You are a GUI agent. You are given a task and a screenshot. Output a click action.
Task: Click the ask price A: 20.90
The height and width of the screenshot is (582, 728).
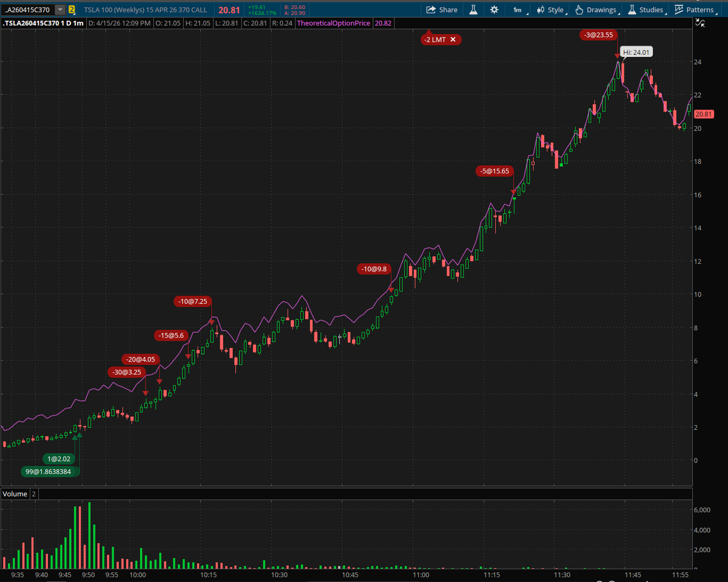pyautogui.click(x=295, y=13)
